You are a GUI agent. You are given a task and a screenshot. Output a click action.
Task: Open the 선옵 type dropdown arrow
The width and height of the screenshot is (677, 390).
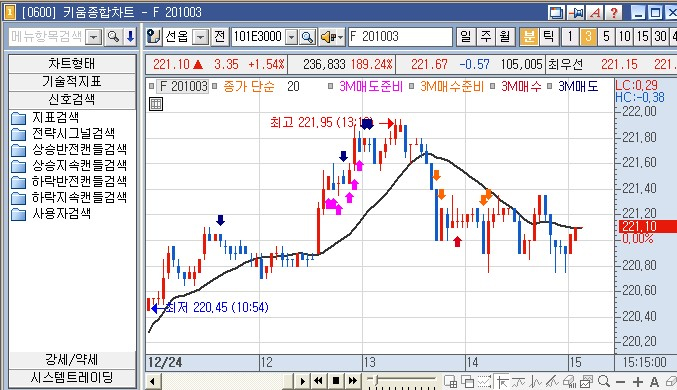pyautogui.click(x=200, y=37)
